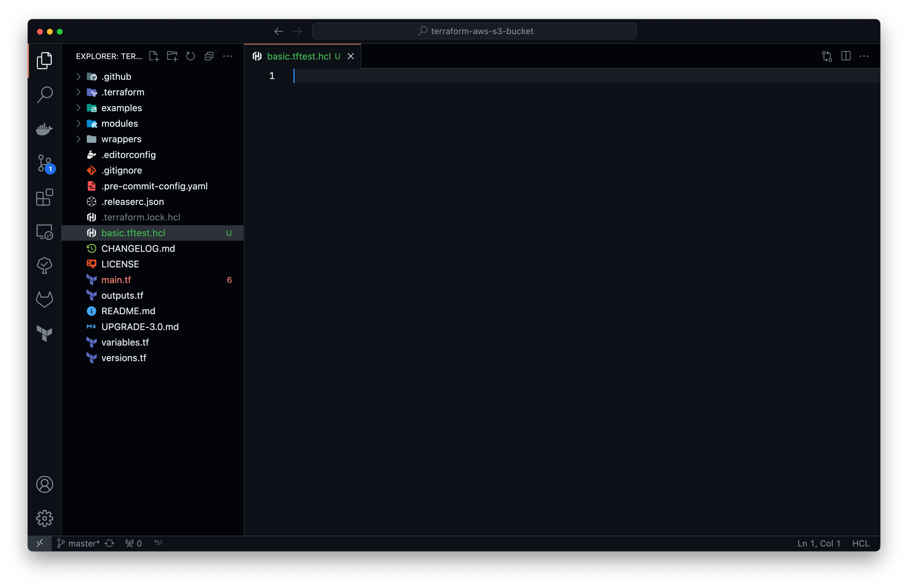Expand the modules folder
The image size is (908, 588).
pos(119,124)
